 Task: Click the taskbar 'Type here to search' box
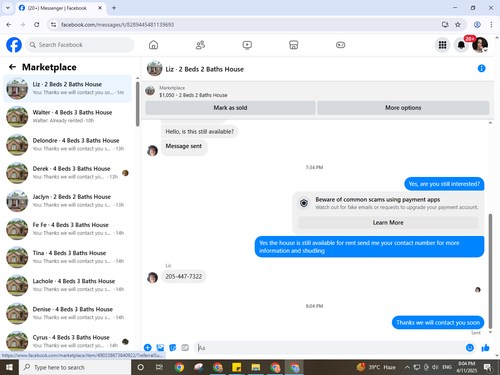click(x=75, y=367)
